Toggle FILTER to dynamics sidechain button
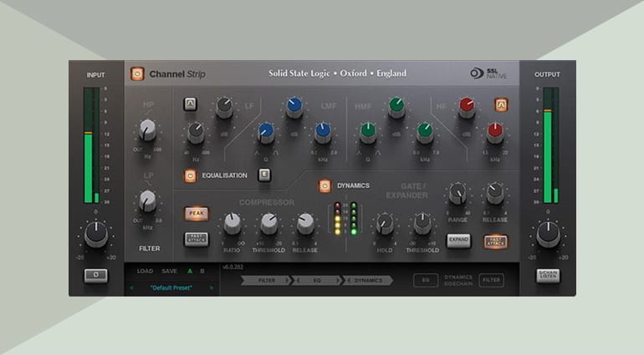Screen dimensions: 644x355 point(492,281)
